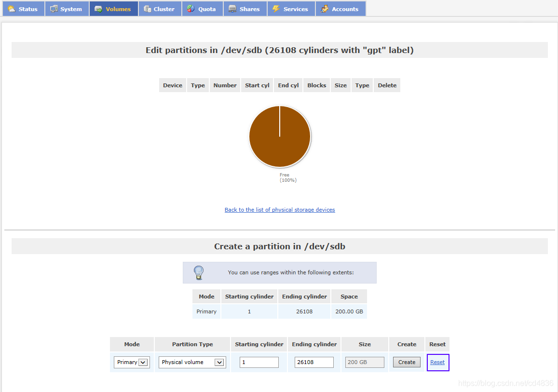558x392 pixels.
Task: Select the Volumes tab label
Action: pos(118,9)
